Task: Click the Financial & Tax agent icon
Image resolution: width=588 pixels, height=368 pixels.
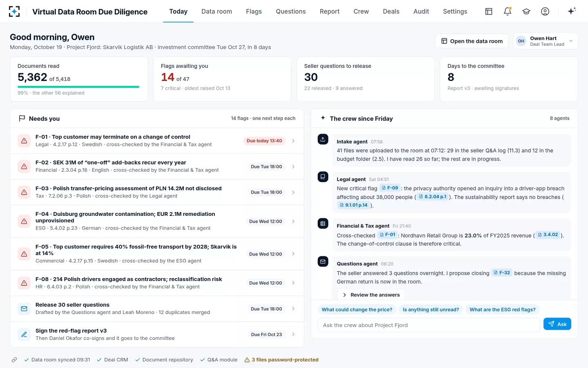Action: click(x=323, y=223)
